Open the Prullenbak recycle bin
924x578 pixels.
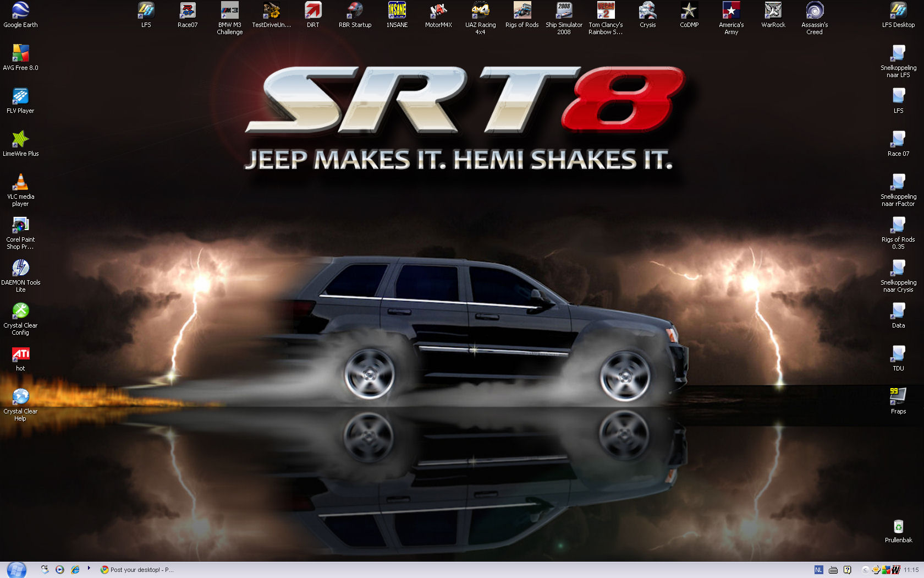tap(898, 530)
